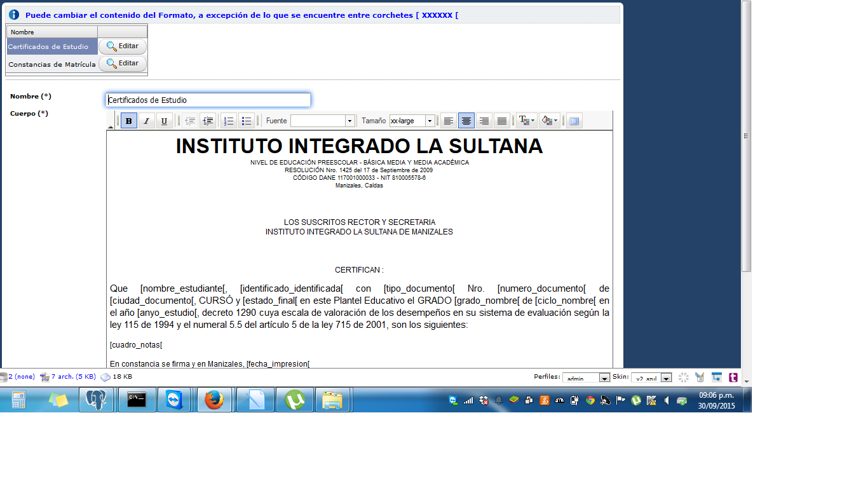Select the Certificados de Estudio row
The height and width of the screenshot is (488, 868).
(x=52, y=46)
